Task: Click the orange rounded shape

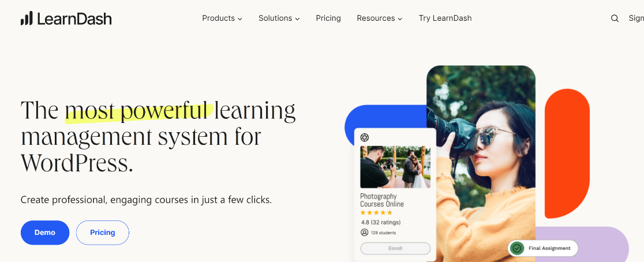Action: click(567, 154)
